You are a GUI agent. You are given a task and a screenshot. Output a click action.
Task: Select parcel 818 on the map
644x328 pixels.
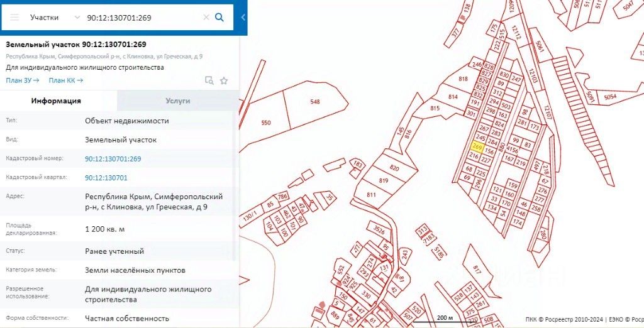[x=464, y=79]
